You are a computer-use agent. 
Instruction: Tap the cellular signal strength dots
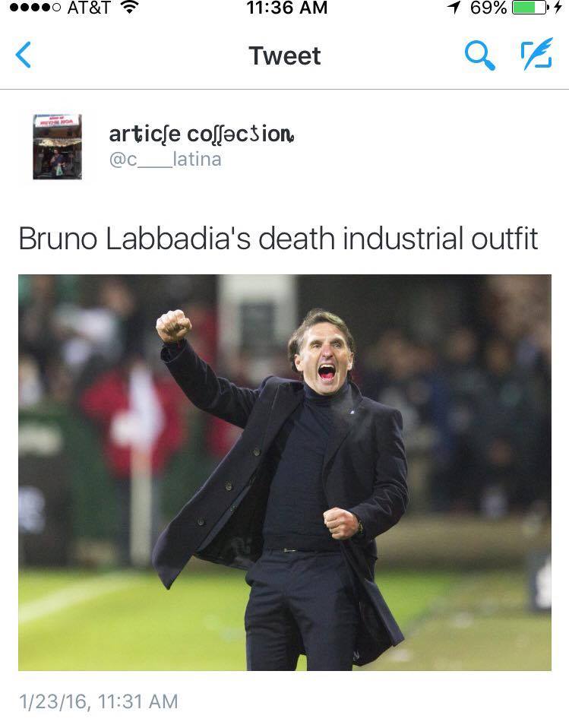coord(35,7)
